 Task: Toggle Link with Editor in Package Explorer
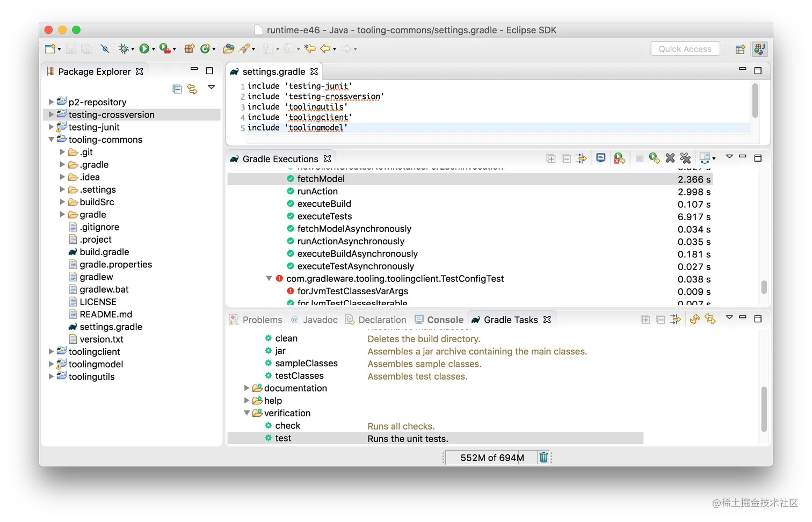192,89
